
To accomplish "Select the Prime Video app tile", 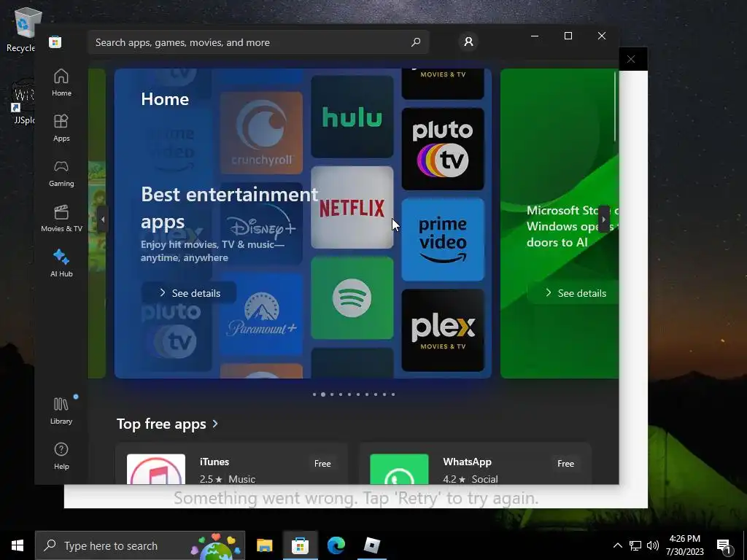I will 443,239.
